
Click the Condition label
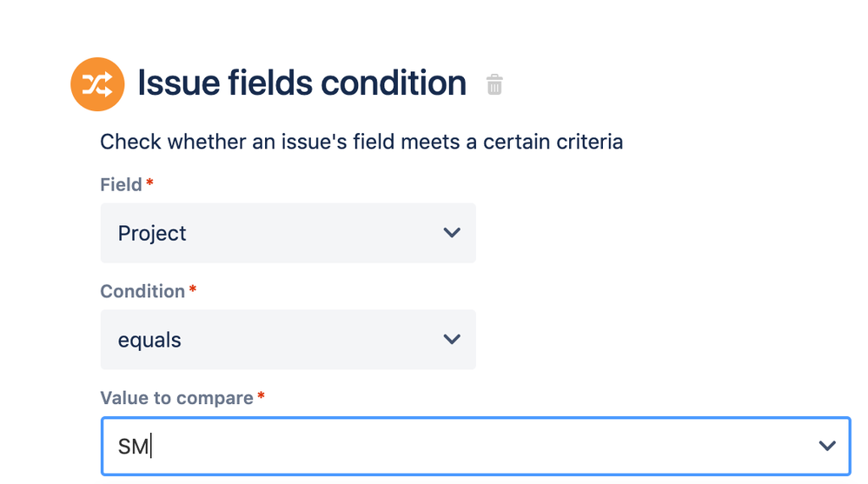(142, 291)
